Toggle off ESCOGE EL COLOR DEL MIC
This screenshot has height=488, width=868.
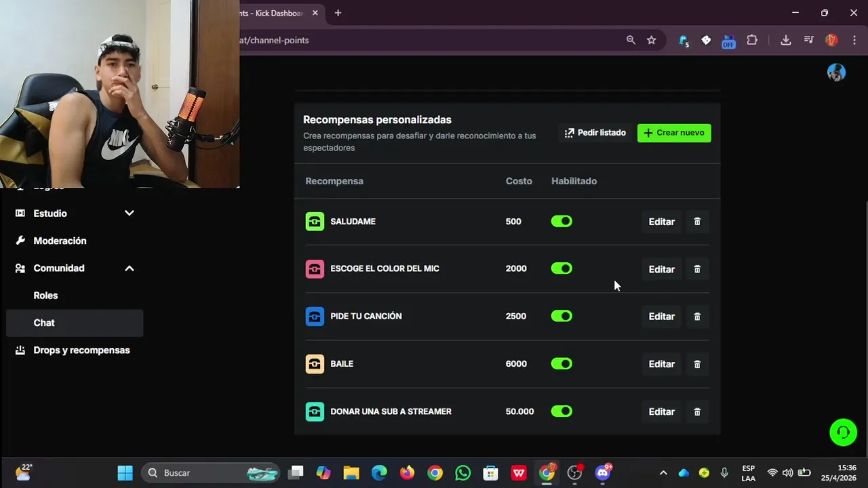pos(561,268)
